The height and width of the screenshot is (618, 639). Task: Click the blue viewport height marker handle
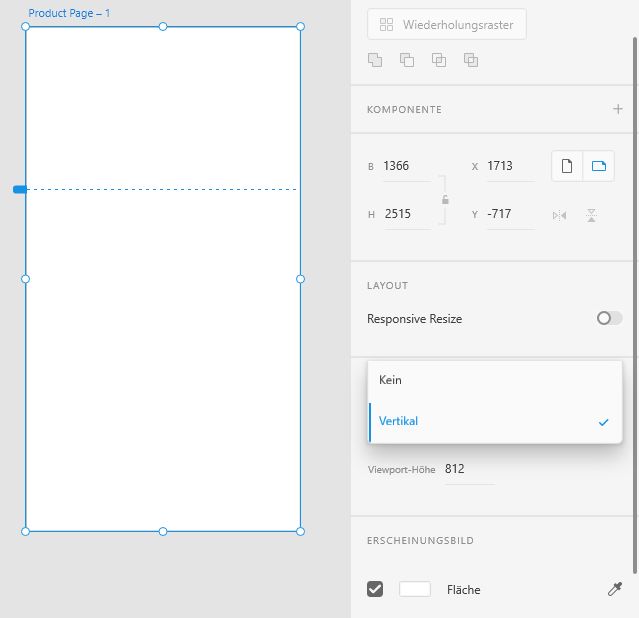click(x=20, y=189)
